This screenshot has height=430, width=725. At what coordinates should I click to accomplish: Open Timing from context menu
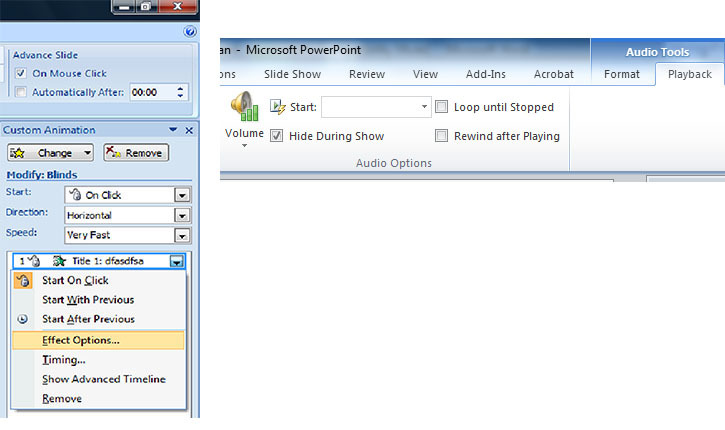coord(99,360)
